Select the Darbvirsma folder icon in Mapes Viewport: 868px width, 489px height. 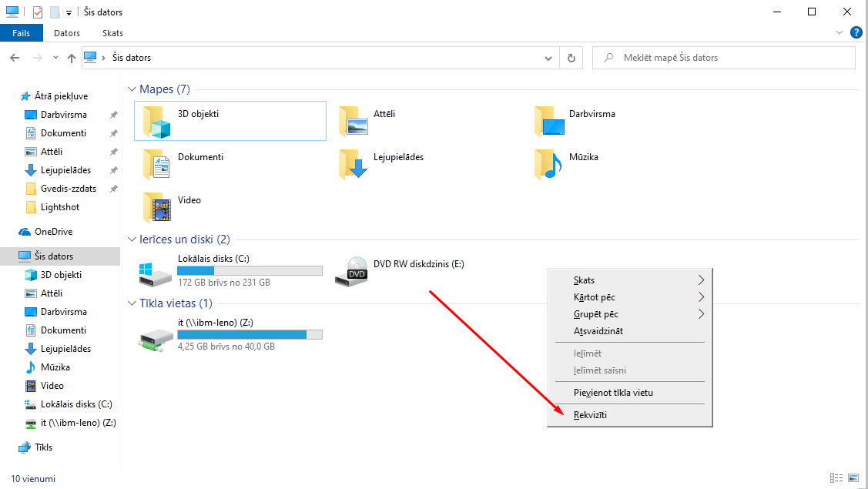pos(549,122)
